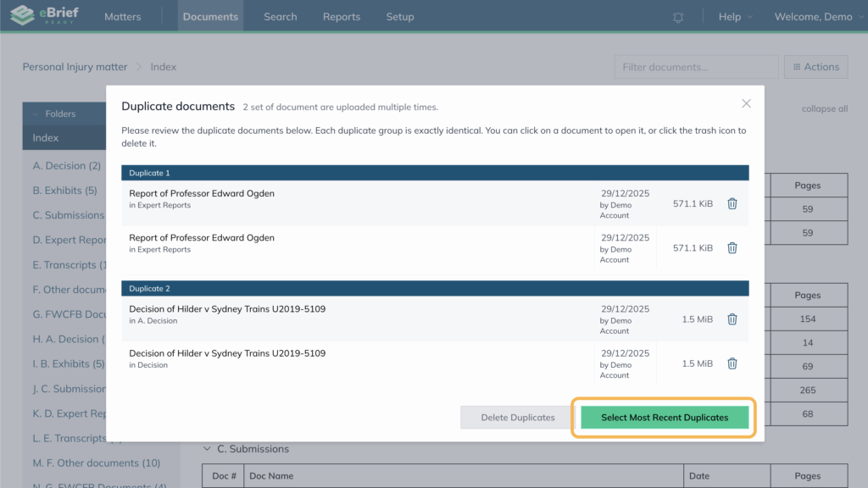Select B. Exhibits (5) folder
868x488 pixels.
pyautogui.click(x=65, y=191)
